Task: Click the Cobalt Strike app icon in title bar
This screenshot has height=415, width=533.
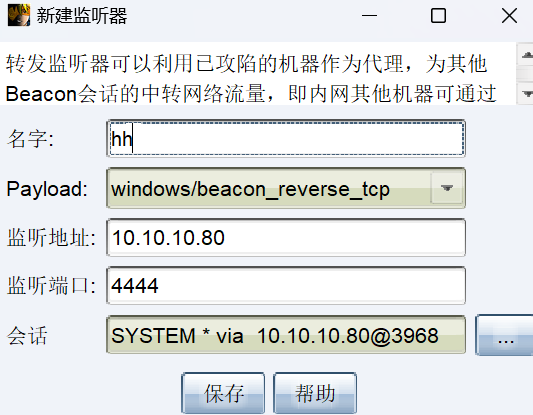Action: tap(19, 15)
